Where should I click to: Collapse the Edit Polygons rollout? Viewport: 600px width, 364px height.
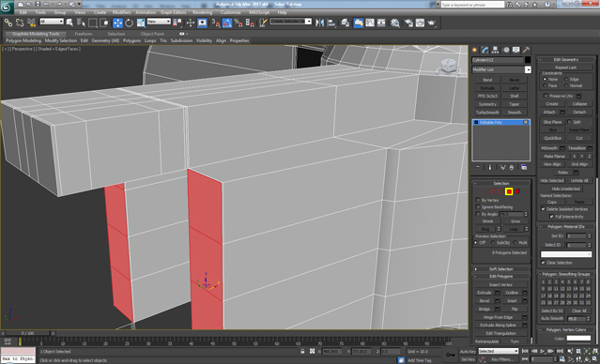500,277
